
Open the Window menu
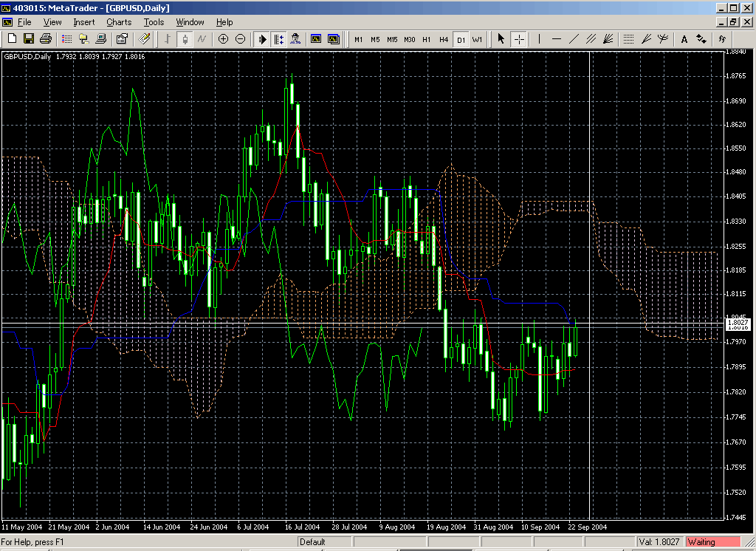click(190, 22)
